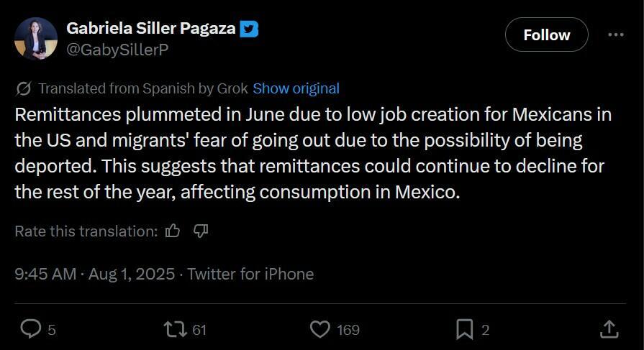644x350 pixels.
Task: Click the Grok translation icon
Action: [23, 89]
